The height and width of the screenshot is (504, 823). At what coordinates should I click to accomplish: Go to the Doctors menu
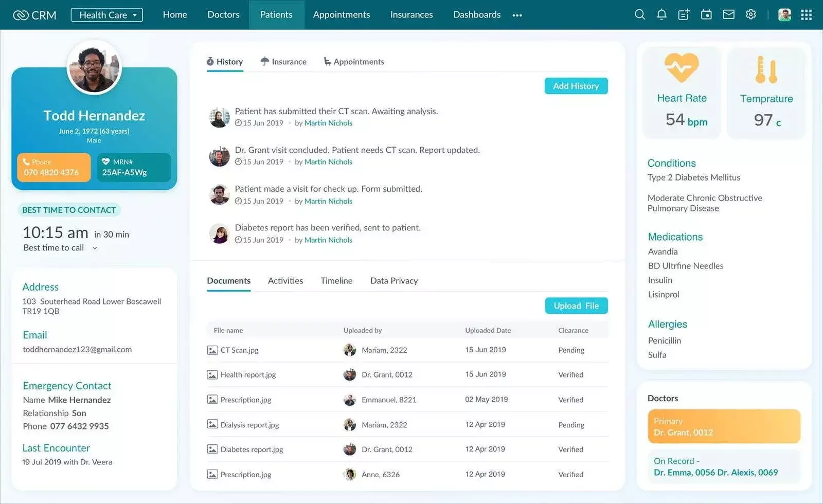tap(223, 15)
